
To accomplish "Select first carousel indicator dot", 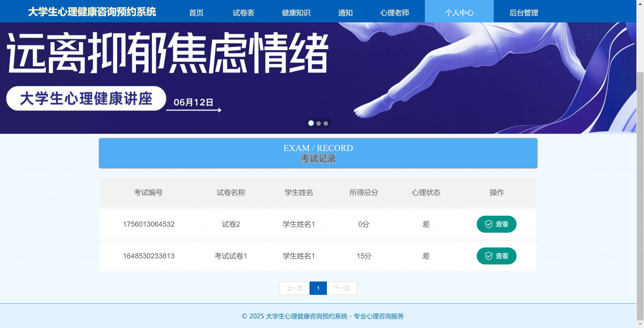I will click(311, 123).
